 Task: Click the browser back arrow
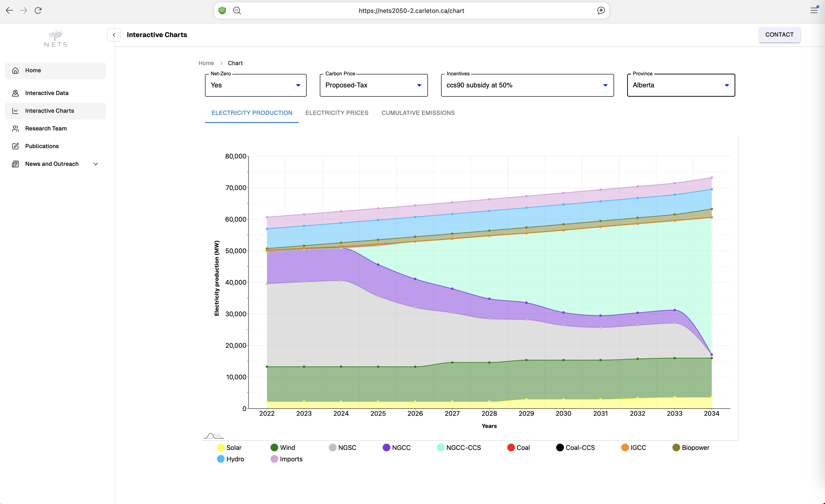(x=9, y=10)
